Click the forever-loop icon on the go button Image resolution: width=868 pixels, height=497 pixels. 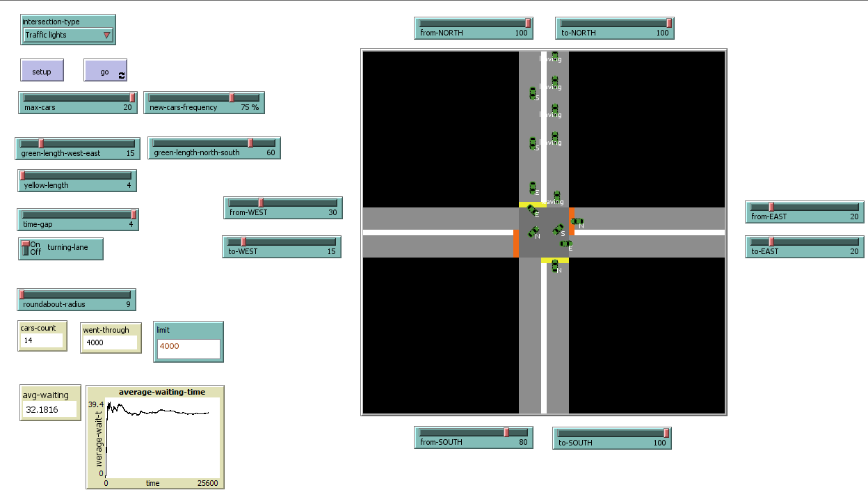point(122,74)
